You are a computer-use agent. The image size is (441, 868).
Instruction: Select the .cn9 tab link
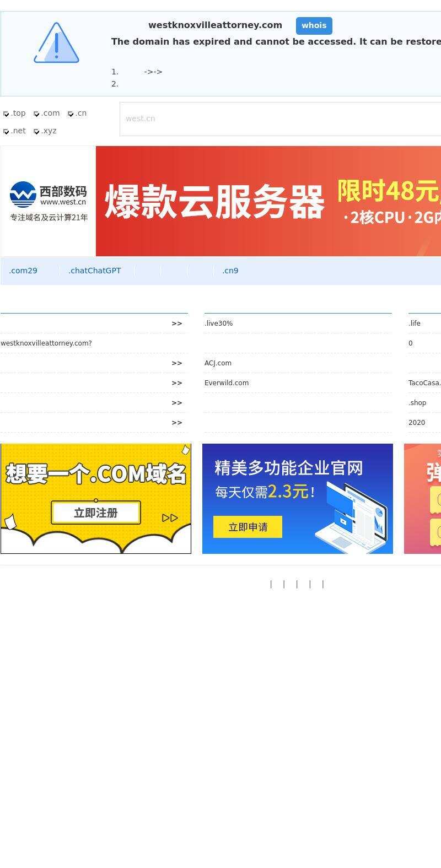[230, 271]
